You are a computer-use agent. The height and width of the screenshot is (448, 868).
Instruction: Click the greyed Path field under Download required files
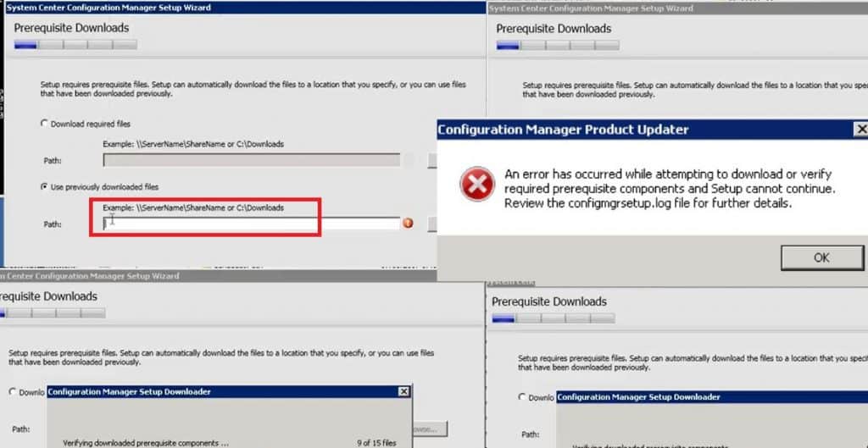(251, 160)
